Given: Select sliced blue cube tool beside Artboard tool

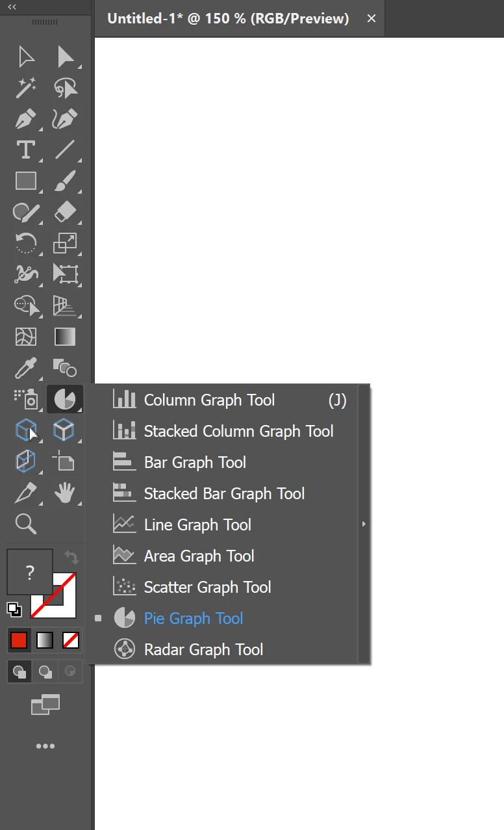Looking at the screenshot, I should point(26,461).
